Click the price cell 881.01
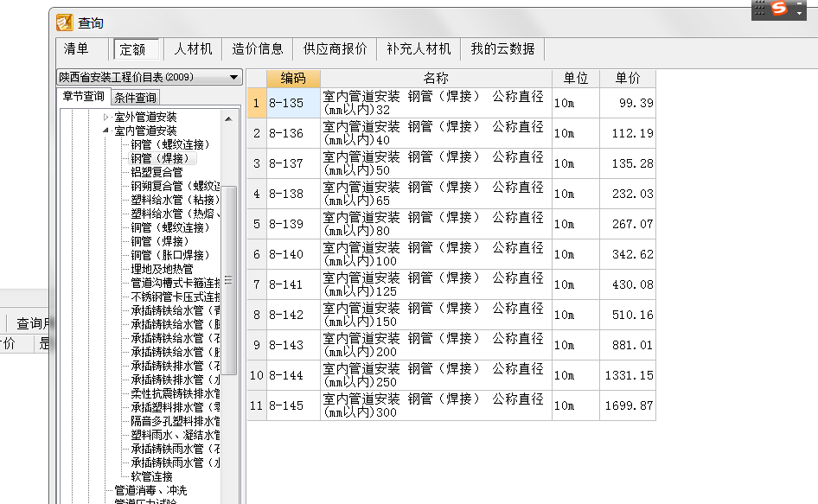This screenshot has width=818, height=504. [x=628, y=345]
